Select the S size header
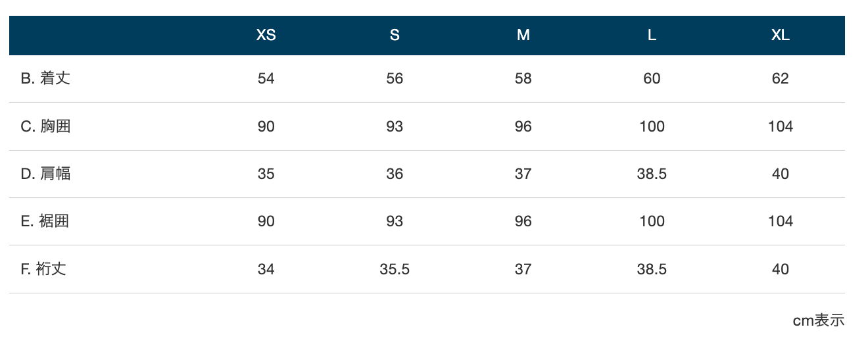868x350 pixels. [395, 36]
